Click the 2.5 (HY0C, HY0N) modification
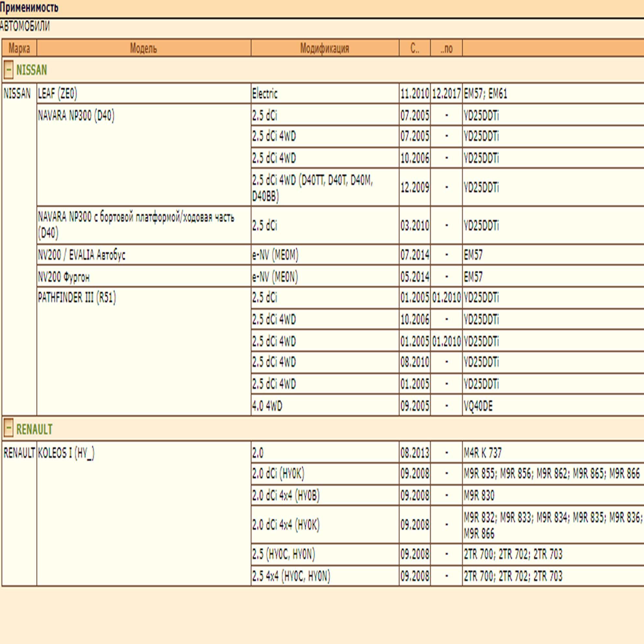Image resolution: width=644 pixels, height=644 pixels. (x=325, y=554)
